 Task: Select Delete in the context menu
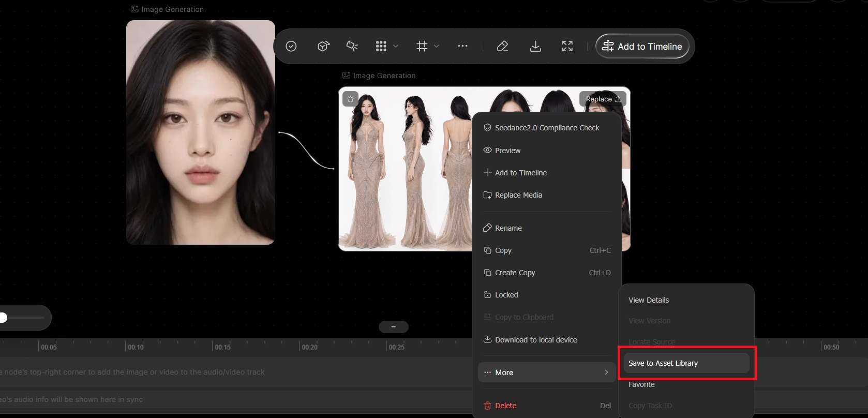547,406
